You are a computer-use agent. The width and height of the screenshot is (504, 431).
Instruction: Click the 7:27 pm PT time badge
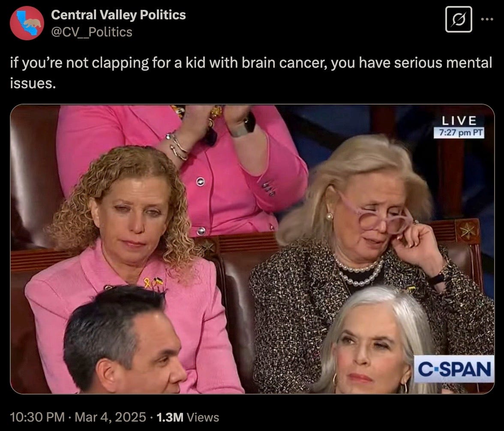point(459,132)
